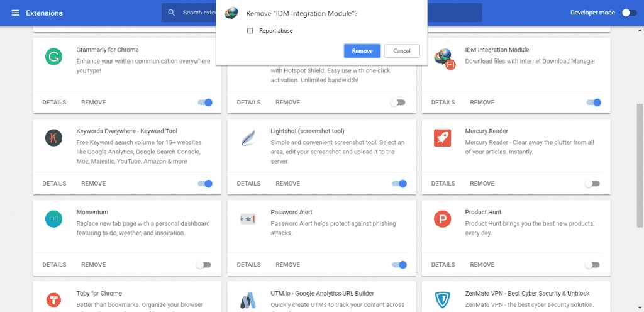Click the Keywords Everywhere extension icon

coord(54,138)
